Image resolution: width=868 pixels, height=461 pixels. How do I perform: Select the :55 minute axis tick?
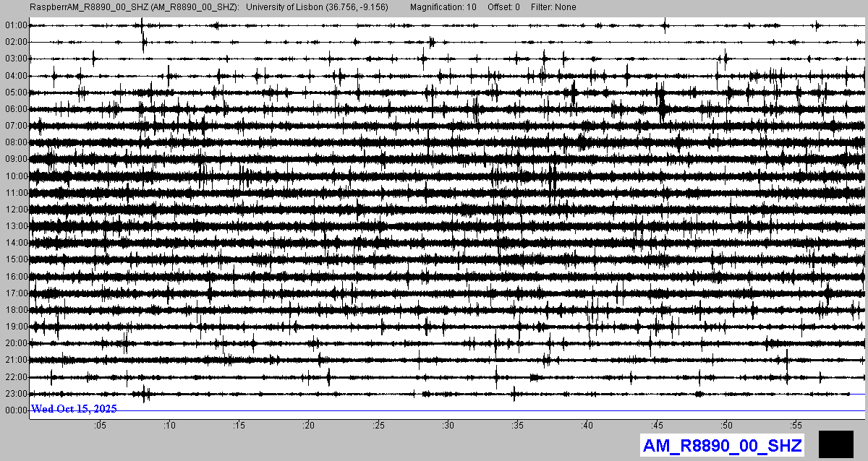click(x=796, y=426)
